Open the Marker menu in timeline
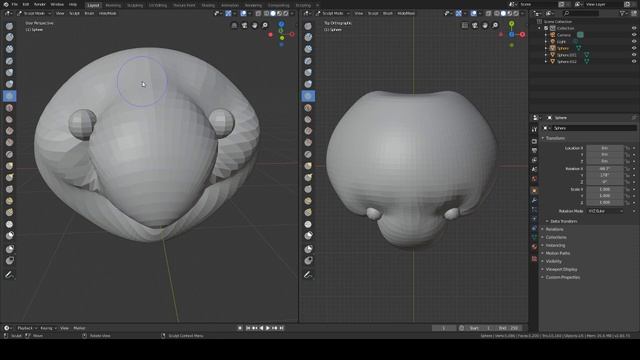 click(x=79, y=328)
